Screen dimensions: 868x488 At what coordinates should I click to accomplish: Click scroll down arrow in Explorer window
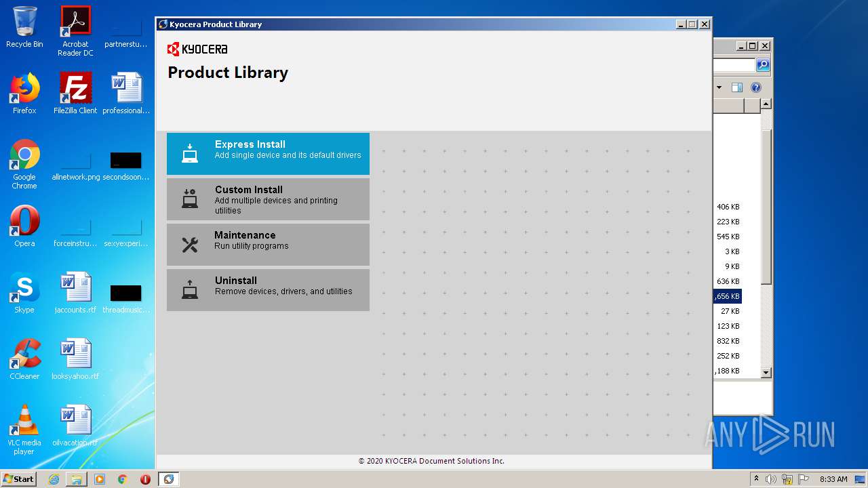pyautogui.click(x=766, y=372)
